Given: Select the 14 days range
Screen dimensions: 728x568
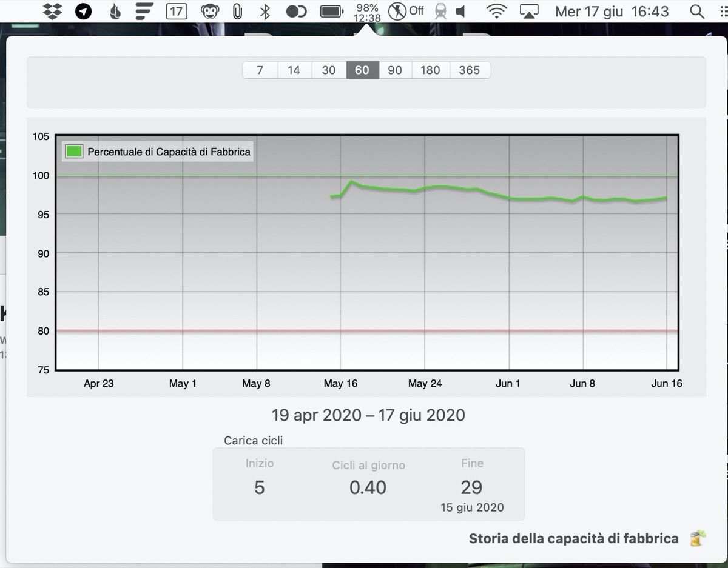Looking at the screenshot, I should 294,70.
